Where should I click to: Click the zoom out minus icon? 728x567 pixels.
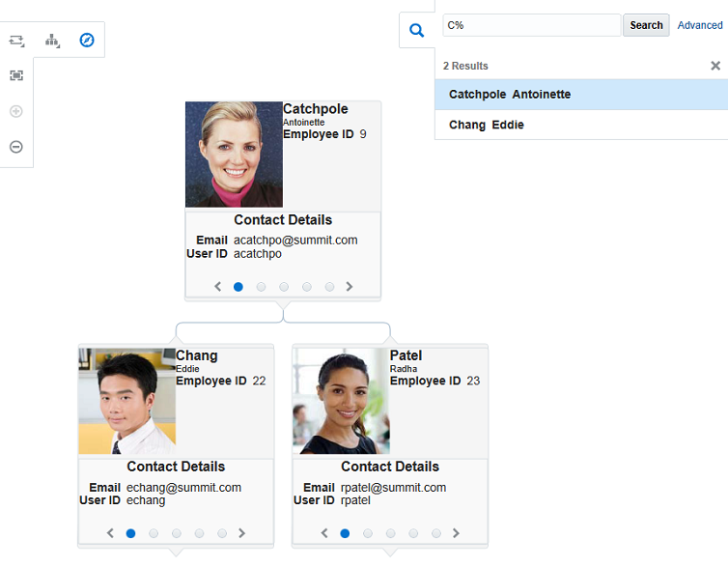16,147
